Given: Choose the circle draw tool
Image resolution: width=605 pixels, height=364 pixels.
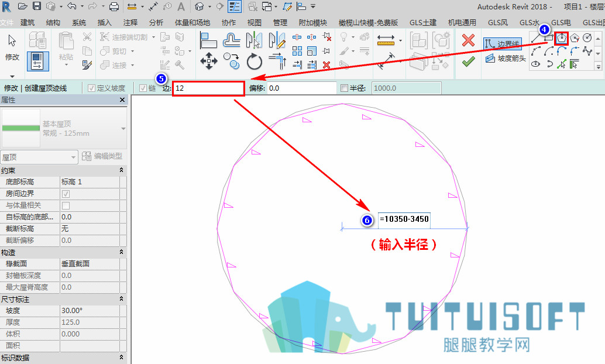Looking at the screenshot, I should click(587, 38).
